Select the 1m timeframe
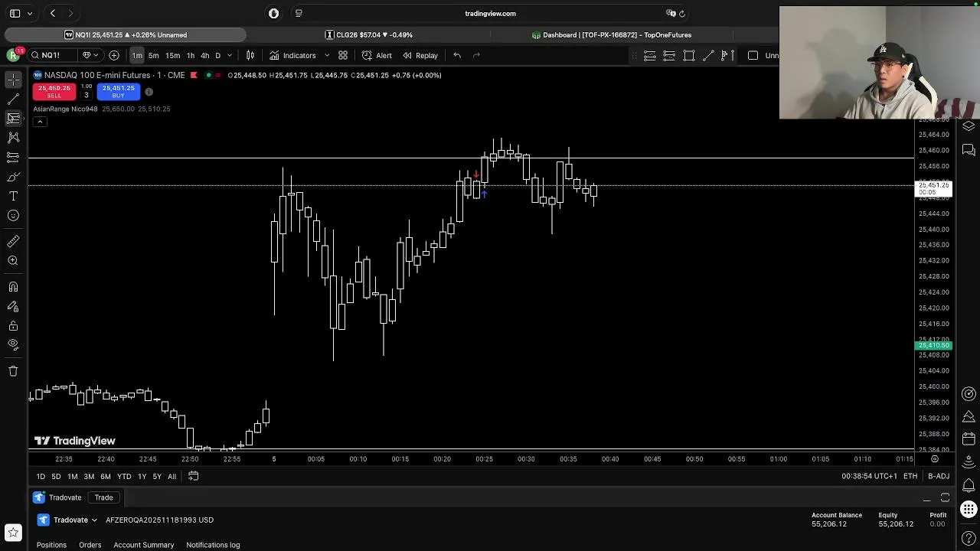Viewport: 980px width, 551px height. pyautogui.click(x=136, y=55)
